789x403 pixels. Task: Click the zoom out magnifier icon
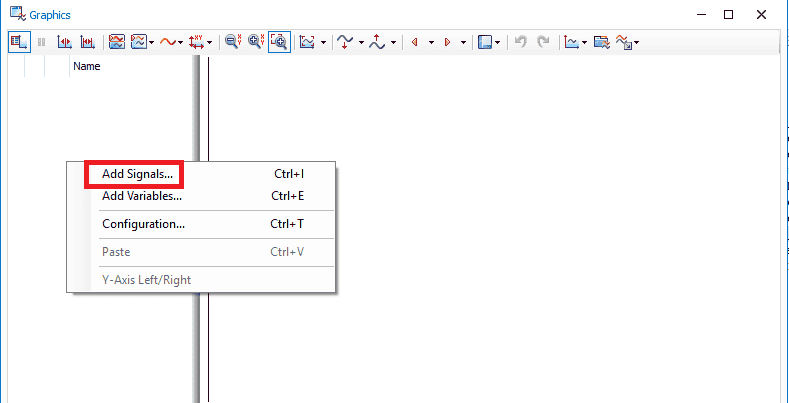pyautogui.click(x=232, y=42)
